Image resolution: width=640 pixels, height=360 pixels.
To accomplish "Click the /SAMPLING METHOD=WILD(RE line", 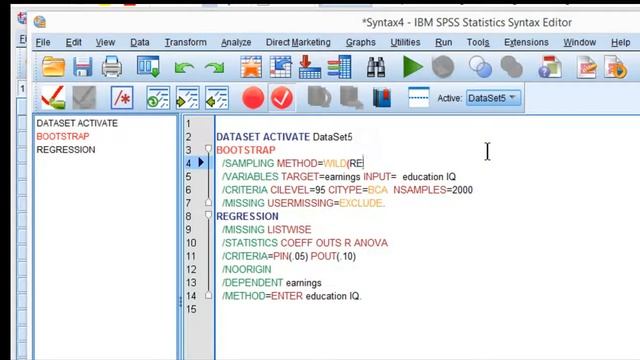I will (293, 163).
